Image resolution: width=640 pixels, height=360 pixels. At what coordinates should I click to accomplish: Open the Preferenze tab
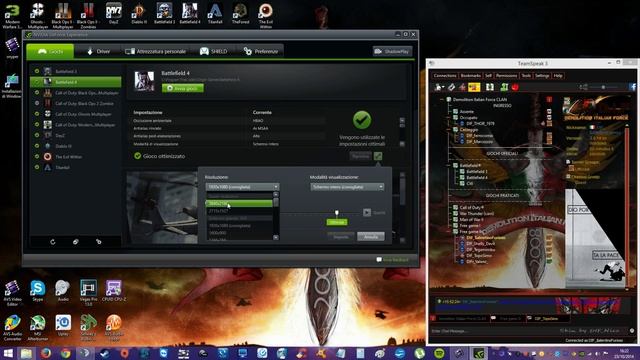click(260, 51)
